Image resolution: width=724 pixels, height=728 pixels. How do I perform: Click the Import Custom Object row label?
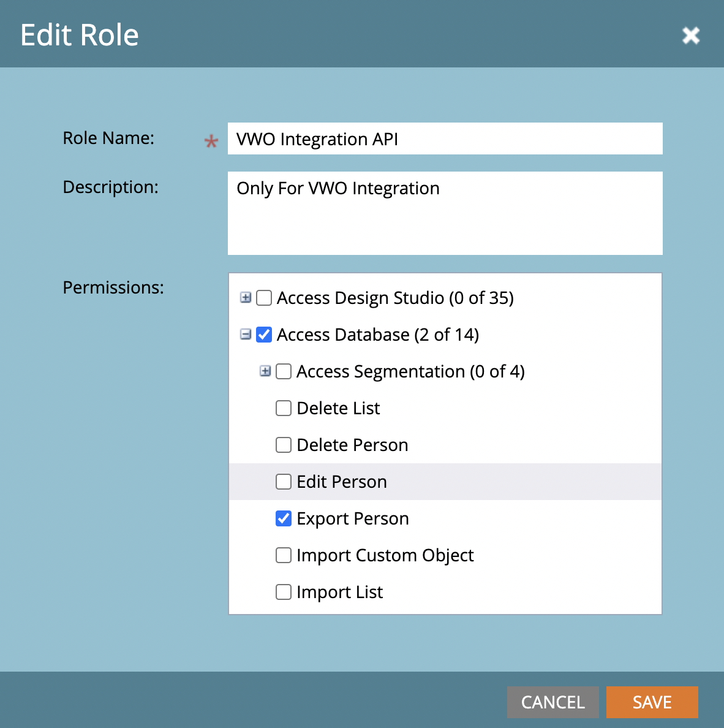pos(385,555)
